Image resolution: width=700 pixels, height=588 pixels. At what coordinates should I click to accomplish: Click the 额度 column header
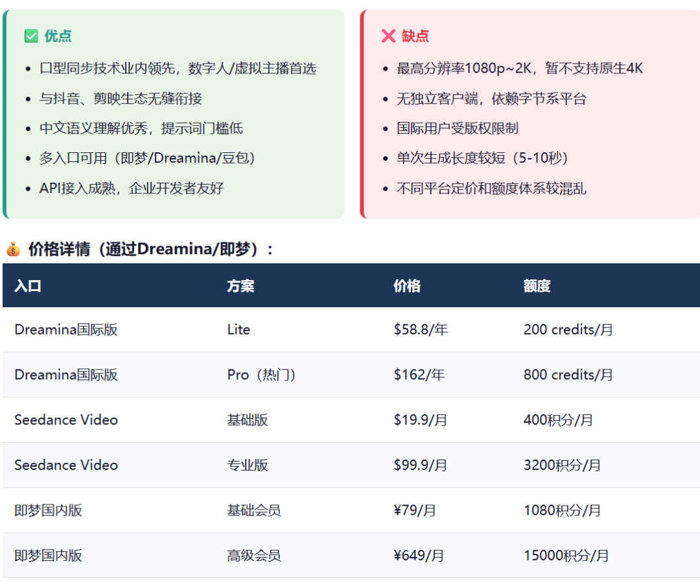(537, 286)
